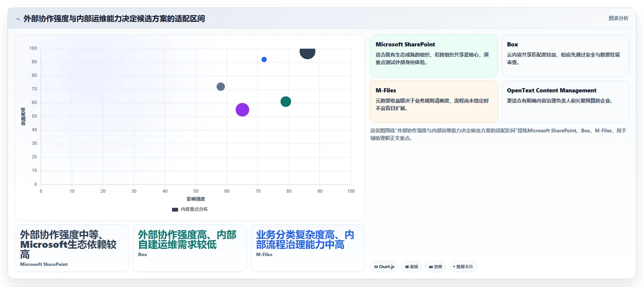Click the 内容重点分布 legend label
This screenshot has height=287, width=644.
coord(194,209)
